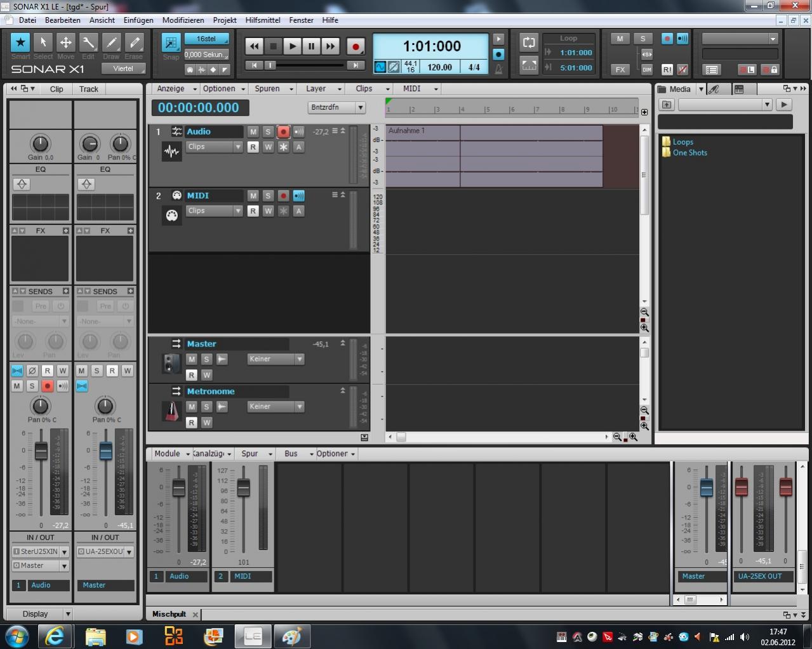Click the MIDI track palette icon
The image size is (812, 649).
[171, 215]
